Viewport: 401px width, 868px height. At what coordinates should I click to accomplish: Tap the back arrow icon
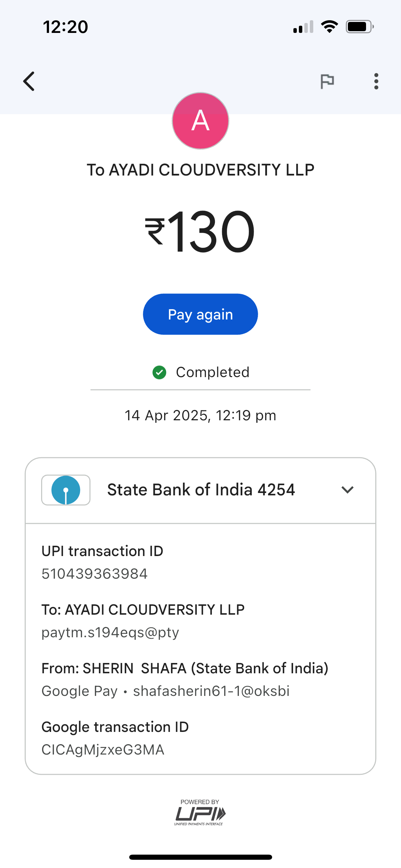(29, 81)
